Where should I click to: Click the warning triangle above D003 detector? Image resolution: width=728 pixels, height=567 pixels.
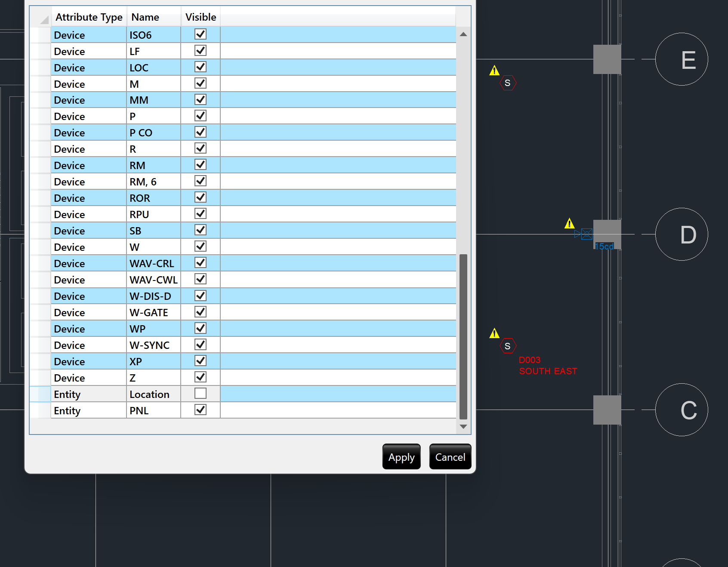pyautogui.click(x=494, y=333)
